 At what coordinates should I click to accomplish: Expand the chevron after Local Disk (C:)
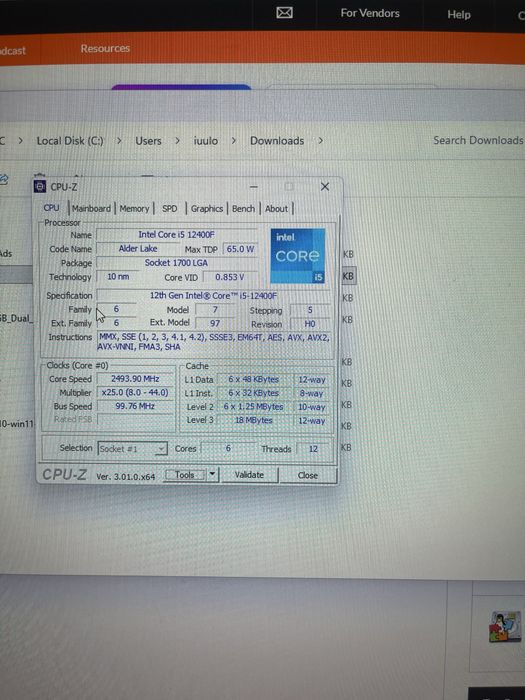[119, 141]
